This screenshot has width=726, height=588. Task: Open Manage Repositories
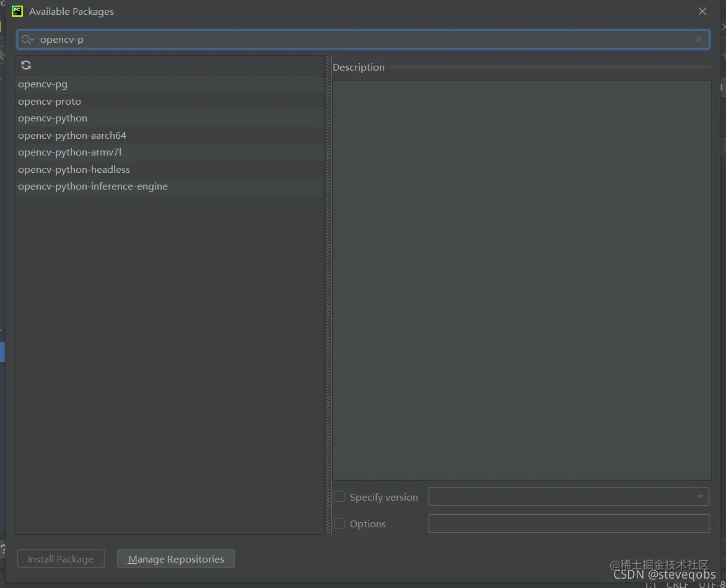tap(176, 559)
